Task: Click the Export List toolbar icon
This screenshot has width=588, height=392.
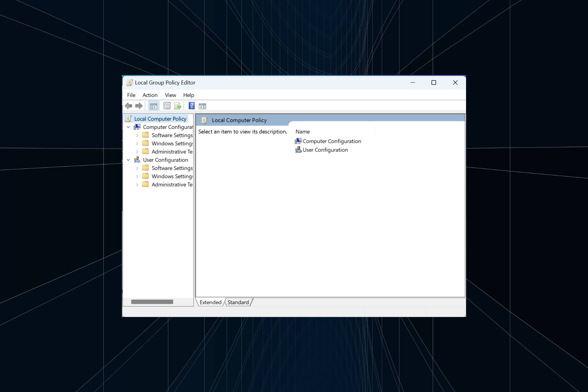Action: click(178, 106)
